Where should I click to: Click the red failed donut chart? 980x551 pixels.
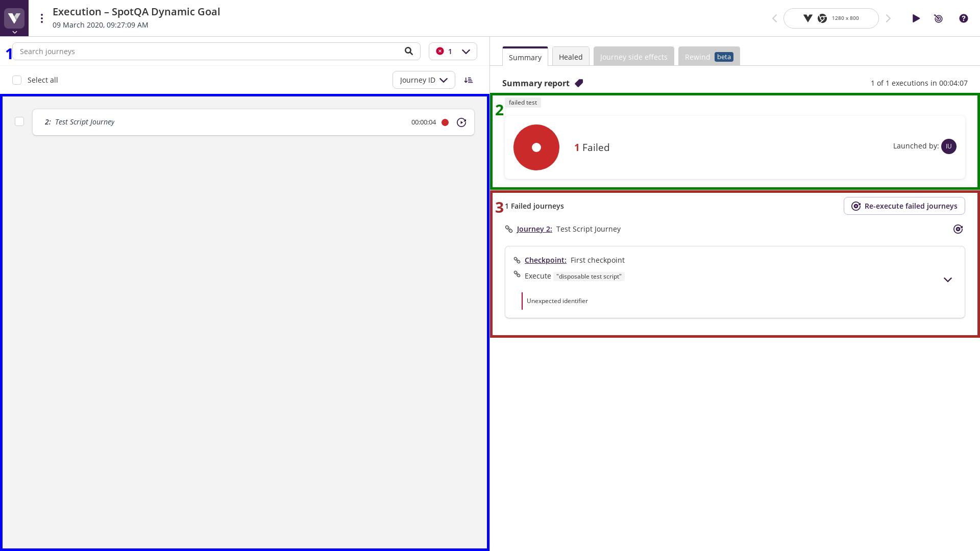click(x=536, y=147)
